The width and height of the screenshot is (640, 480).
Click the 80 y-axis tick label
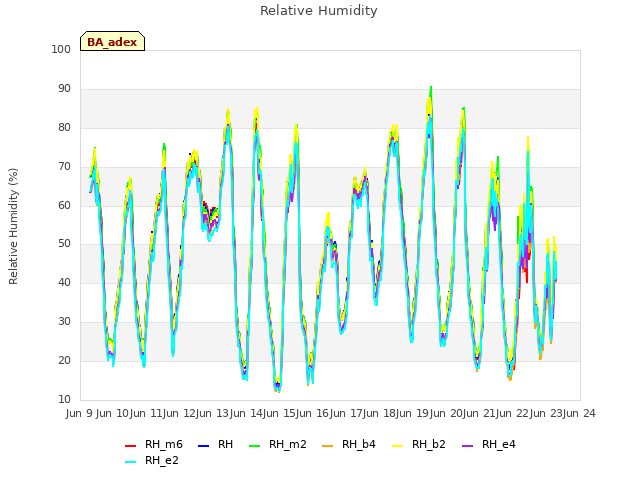[64, 127]
